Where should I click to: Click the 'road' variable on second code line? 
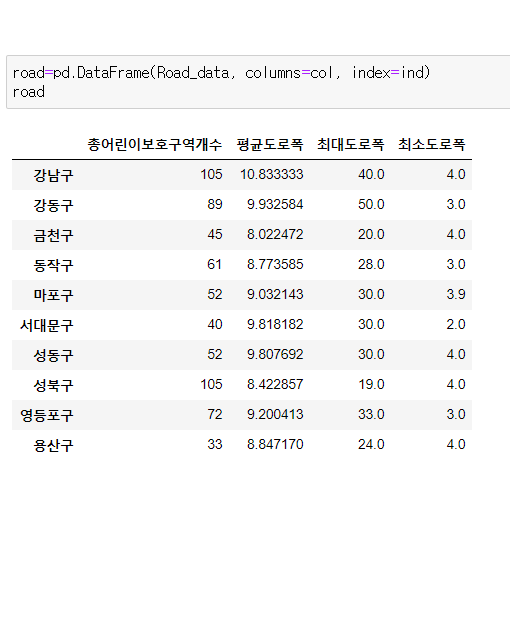click(x=29, y=92)
